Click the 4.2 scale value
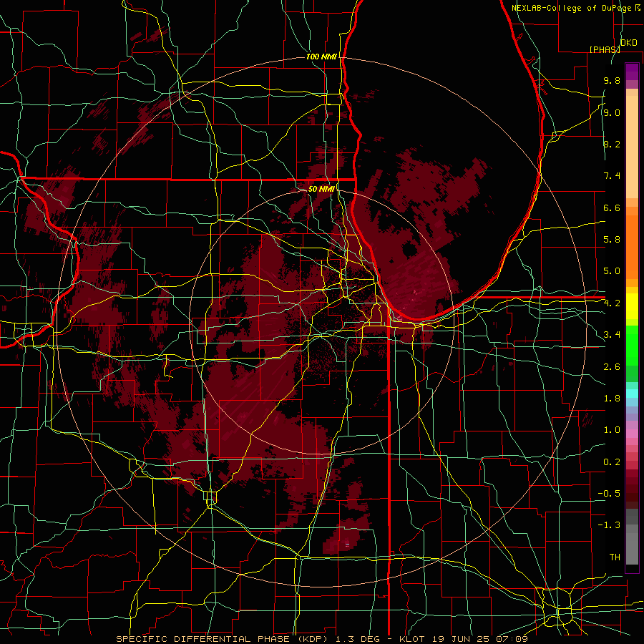 [x=612, y=303]
